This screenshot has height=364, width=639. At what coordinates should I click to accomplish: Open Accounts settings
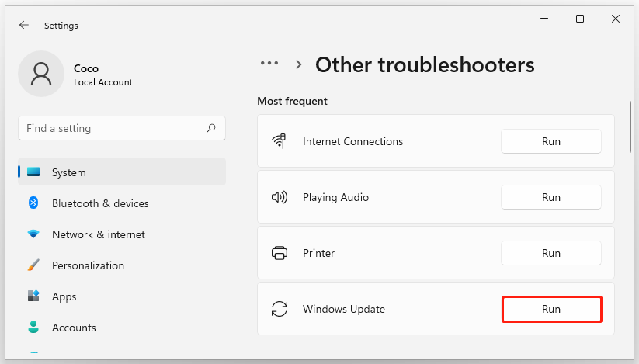coord(122,328)
